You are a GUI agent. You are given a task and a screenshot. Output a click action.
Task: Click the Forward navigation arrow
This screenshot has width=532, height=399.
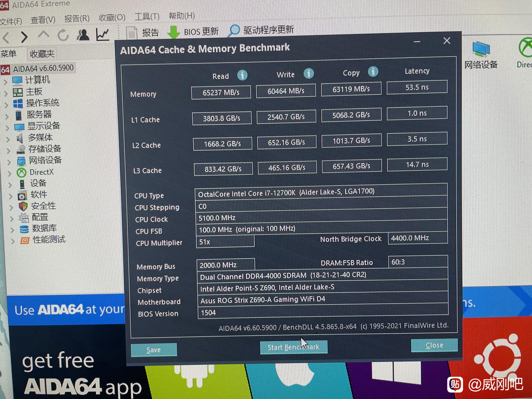[x=24, y=37]
